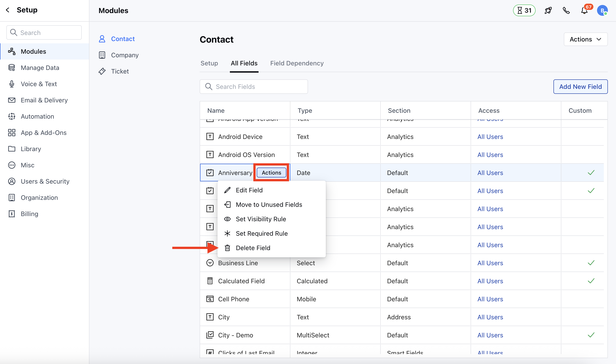
Task: Switch to the Field Dependency tab
Action: click(296, 63)
